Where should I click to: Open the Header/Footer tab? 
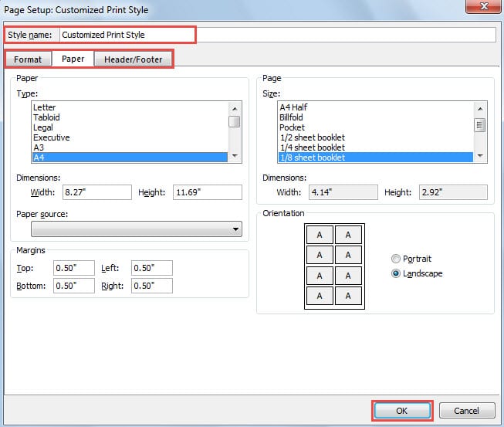pos(134,59)
